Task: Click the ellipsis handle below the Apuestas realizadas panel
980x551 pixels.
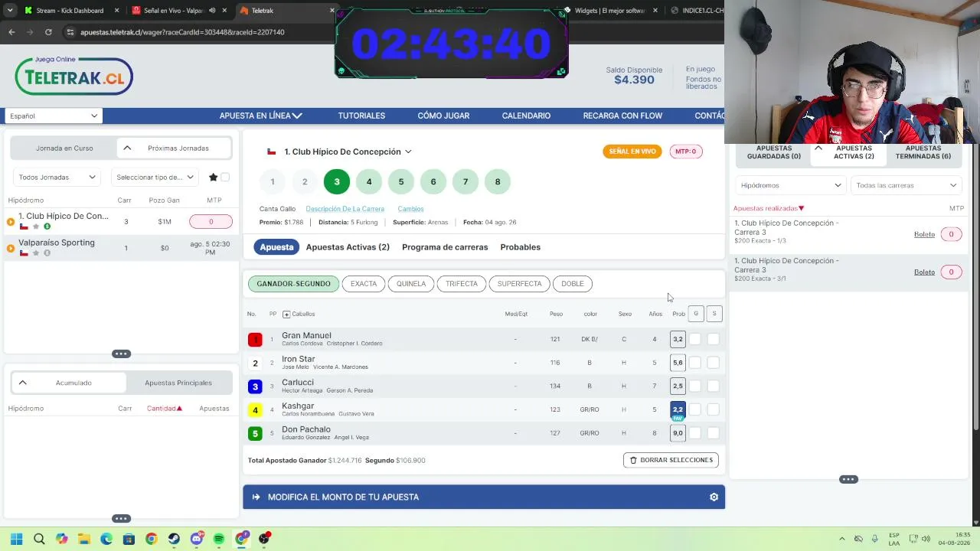Action: click(848, 480)
